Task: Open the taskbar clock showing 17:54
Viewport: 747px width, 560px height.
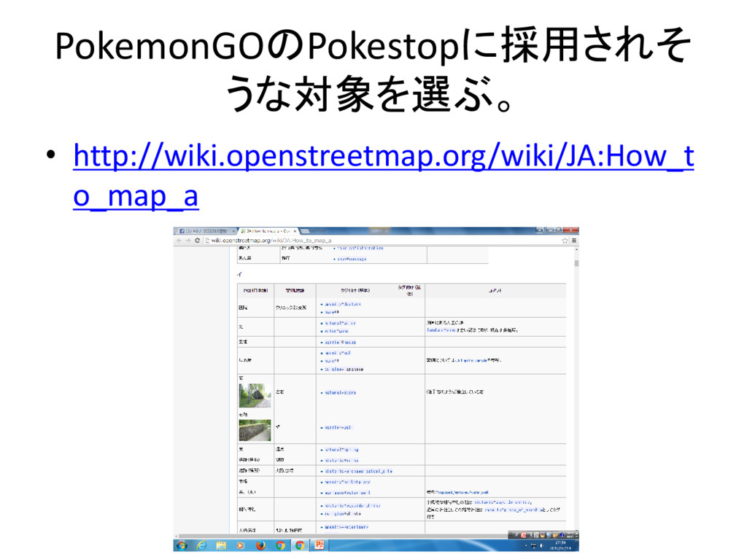Action: click(x=560, y=545)
